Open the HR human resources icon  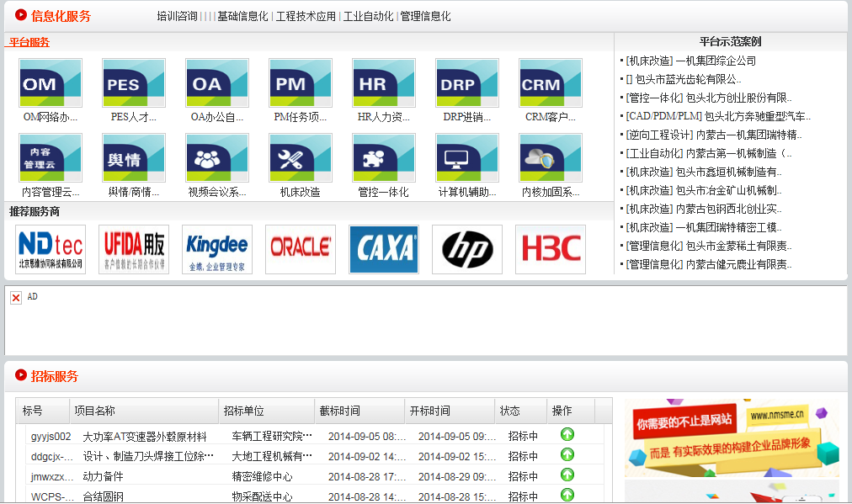(384, 83)
